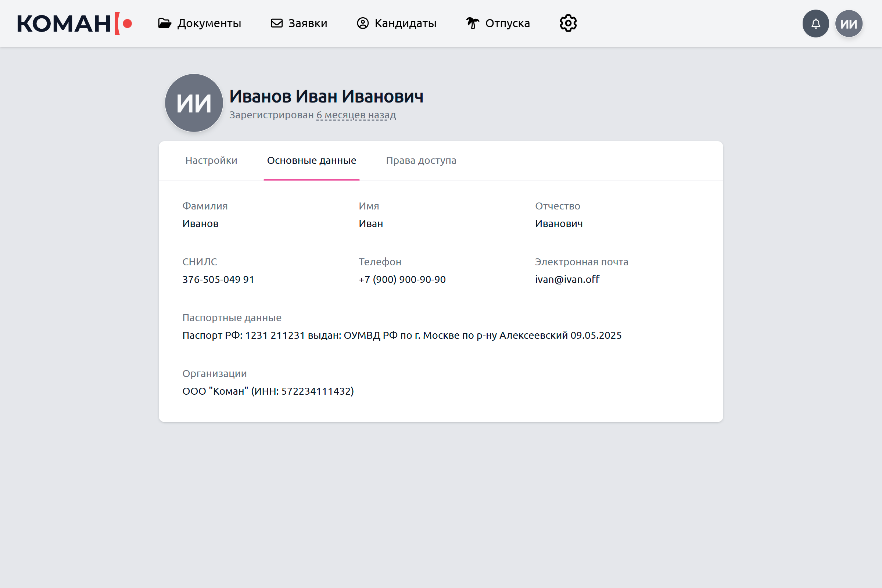Open the Заявки navigation item
This screenshot has width=882, height=588.
308,23
